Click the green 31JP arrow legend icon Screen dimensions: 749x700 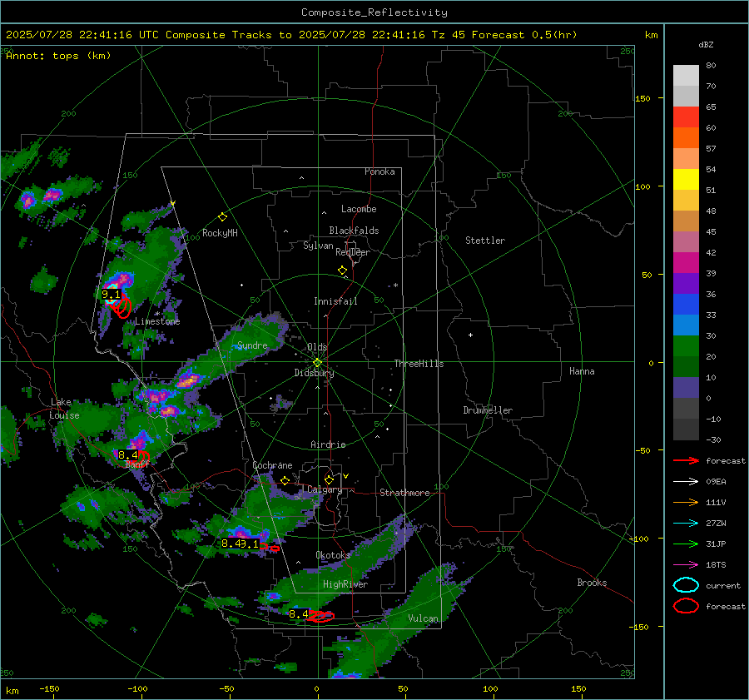pos(686,544)
